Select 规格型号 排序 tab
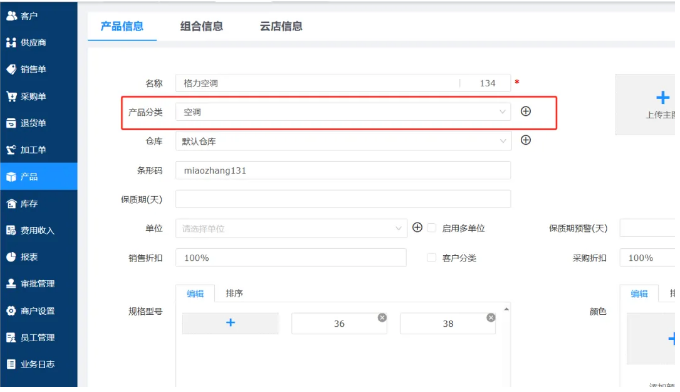Image resolution: width=680 pixels, height=392 pixels. point(234,294)
